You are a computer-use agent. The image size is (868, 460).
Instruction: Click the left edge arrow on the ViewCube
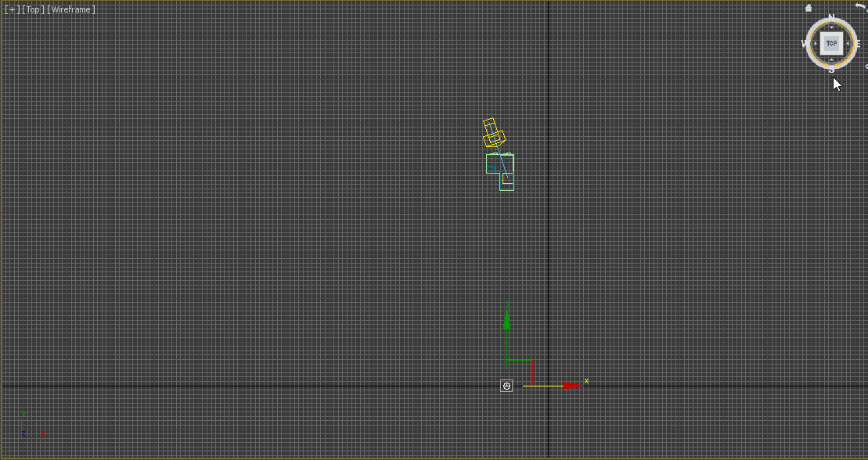[x=816, y=43]
